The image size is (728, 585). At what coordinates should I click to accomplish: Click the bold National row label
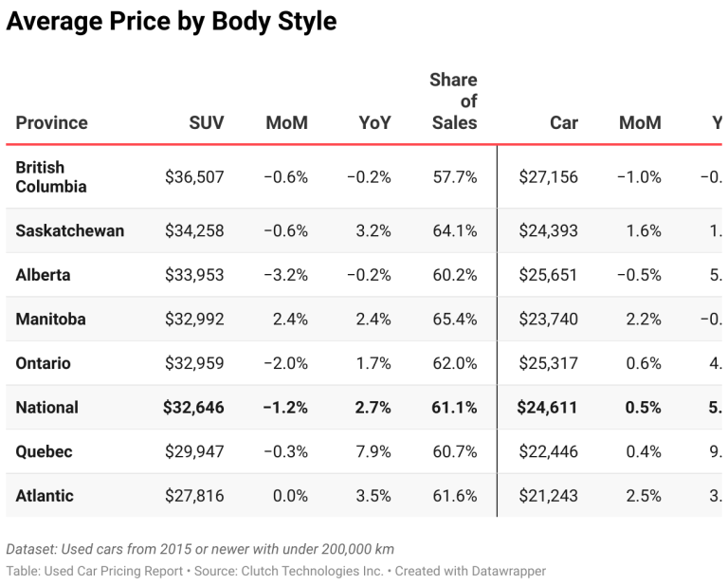click(46, 408)
